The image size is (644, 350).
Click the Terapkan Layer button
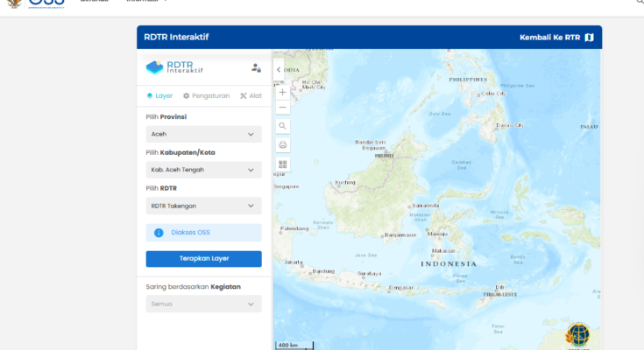(x=203, y=259)
